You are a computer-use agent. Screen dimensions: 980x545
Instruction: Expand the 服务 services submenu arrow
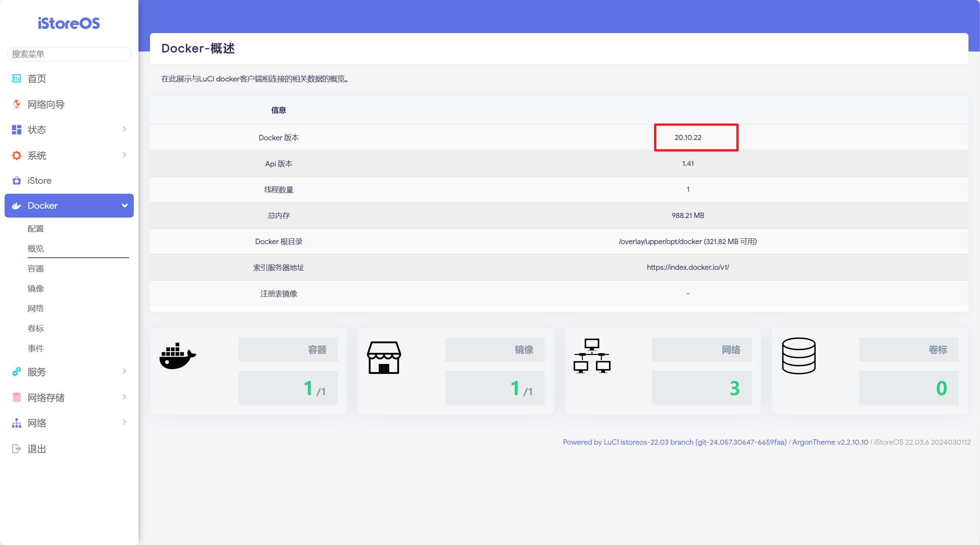point(124,371)
